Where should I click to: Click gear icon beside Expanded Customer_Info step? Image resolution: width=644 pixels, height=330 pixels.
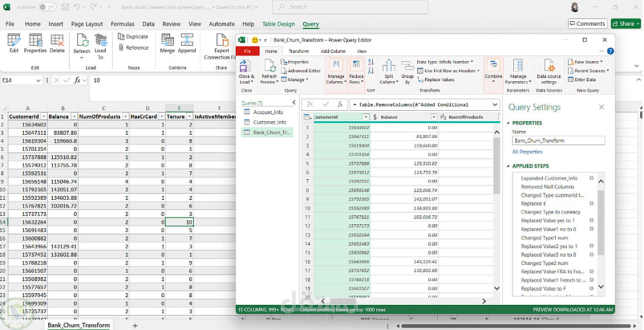[591, 178]
